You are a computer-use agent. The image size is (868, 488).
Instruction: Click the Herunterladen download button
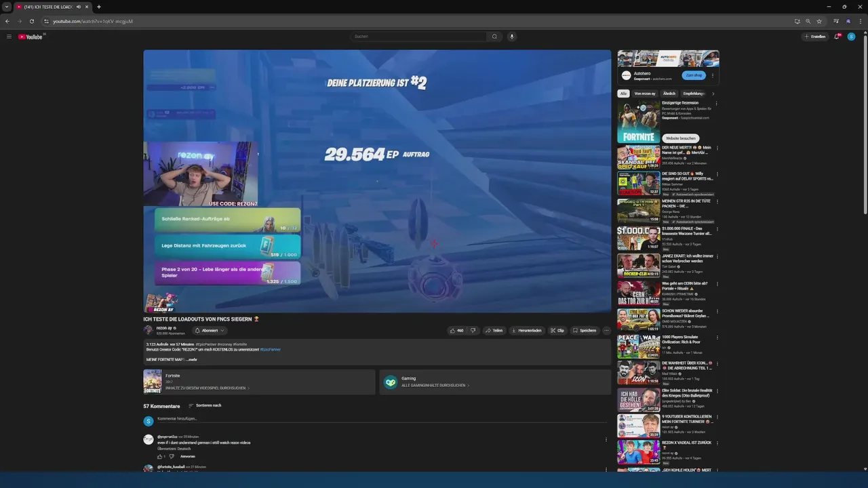pyautogui.click(x=527, y=331)
